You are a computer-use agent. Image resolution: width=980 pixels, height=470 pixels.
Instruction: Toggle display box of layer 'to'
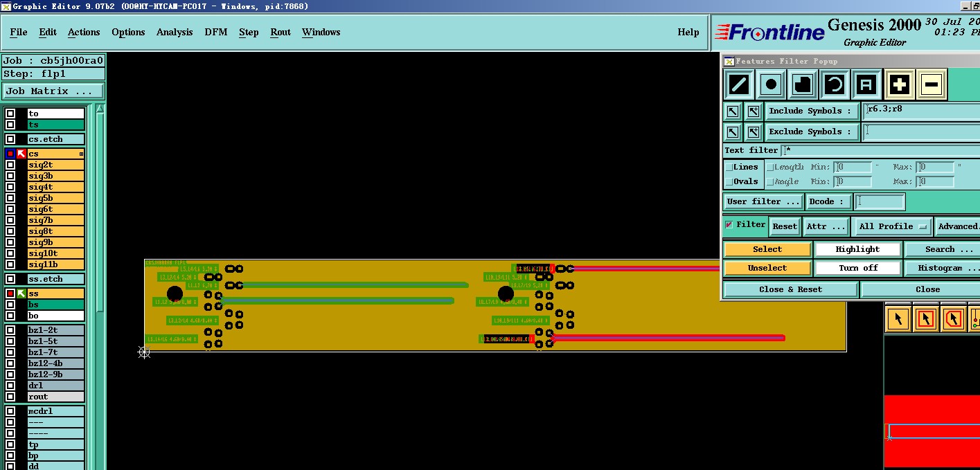pos(10,114)
